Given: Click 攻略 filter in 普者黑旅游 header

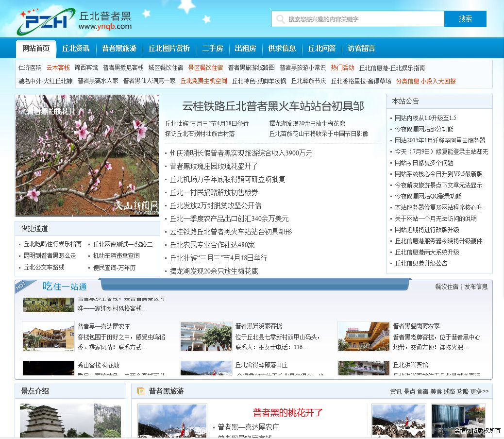Looking at the screenshot, I should (463, 391).
